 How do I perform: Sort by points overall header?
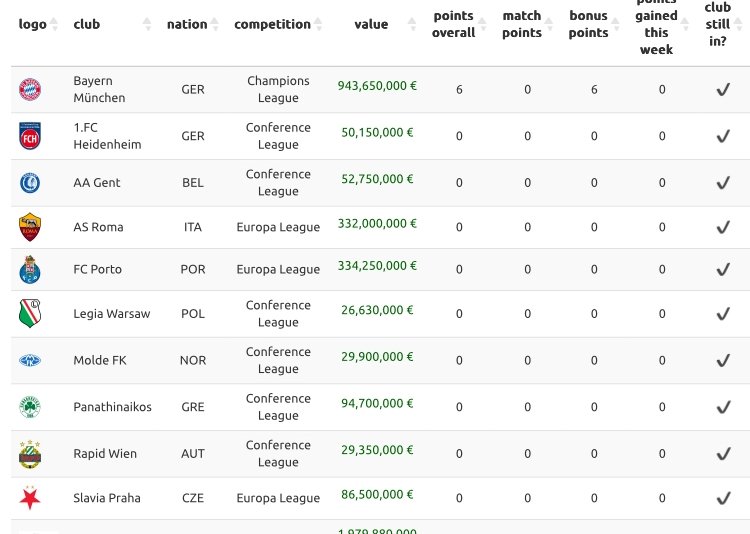(453, 24)
